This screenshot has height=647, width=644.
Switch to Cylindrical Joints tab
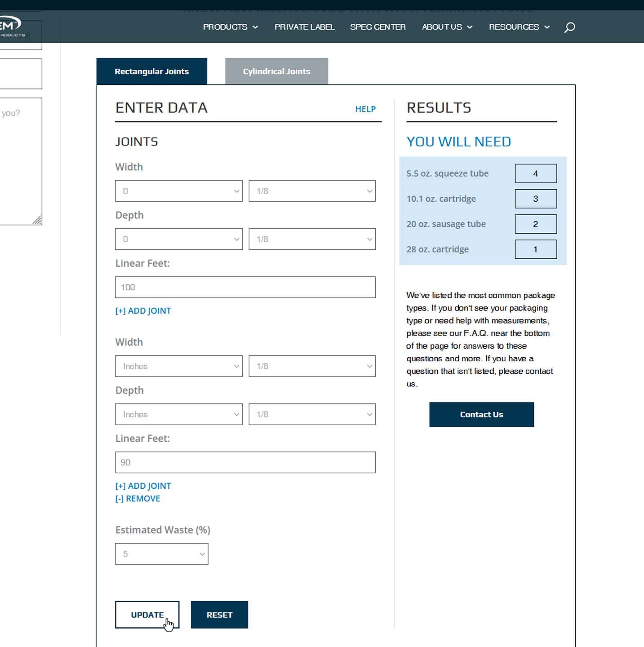[x=276, y=71]
